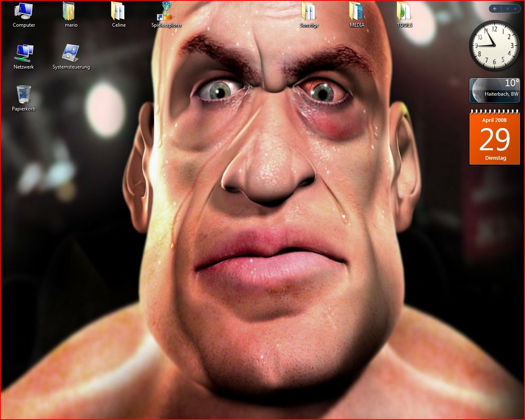Click the analog clock gadget

coord(494,45)
